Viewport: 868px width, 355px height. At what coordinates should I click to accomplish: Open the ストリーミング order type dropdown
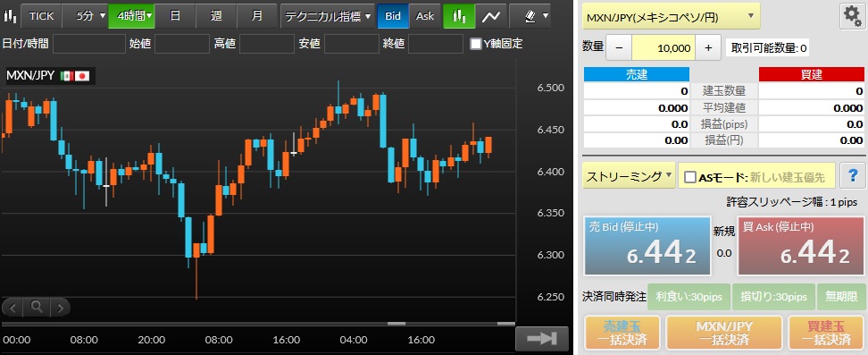[629, 177]
